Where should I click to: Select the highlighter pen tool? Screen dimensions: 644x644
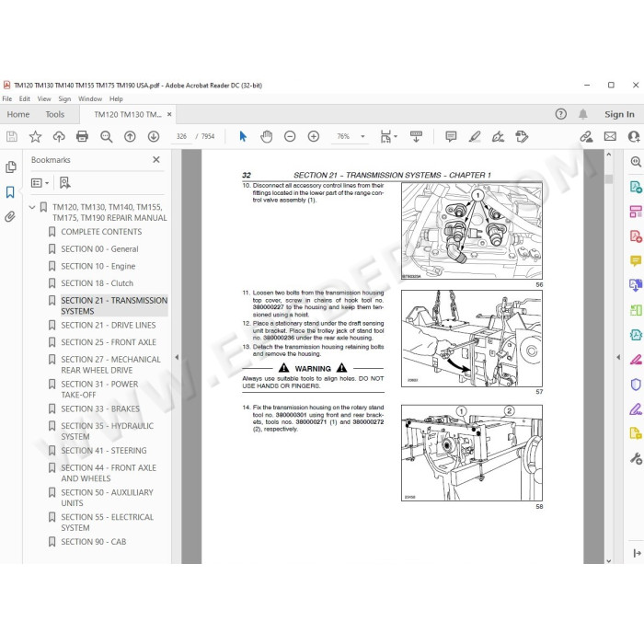tap(475, 136)
